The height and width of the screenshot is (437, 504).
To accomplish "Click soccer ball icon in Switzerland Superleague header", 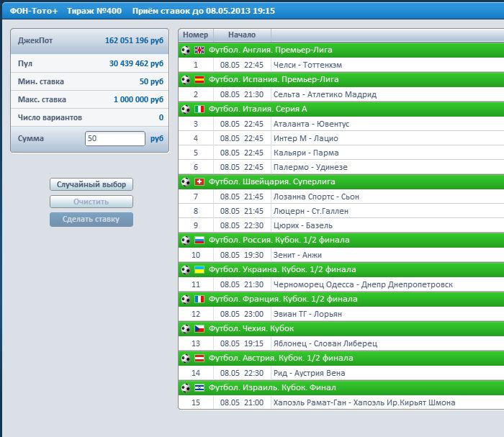I will click(x=186, y=182).
